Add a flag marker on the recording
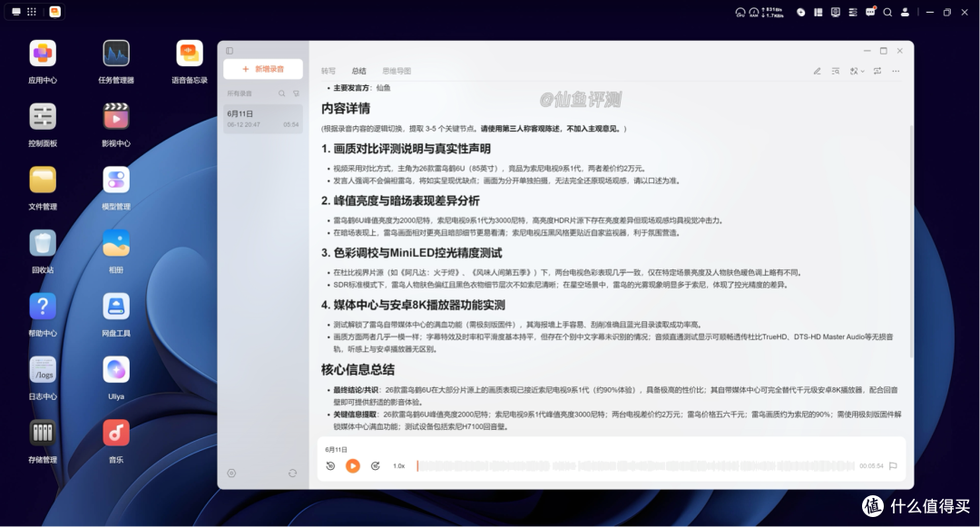The image size is (980, 527). (893, 466)
